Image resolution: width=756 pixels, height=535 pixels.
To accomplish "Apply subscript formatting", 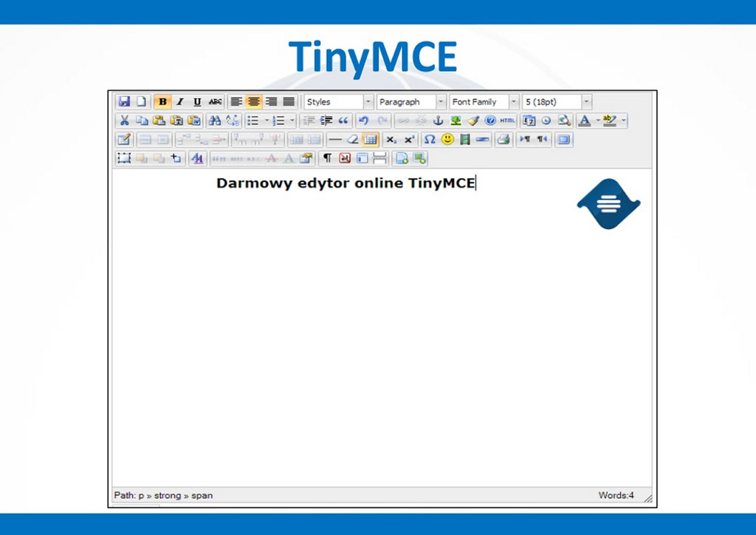I will pos(391,140).
